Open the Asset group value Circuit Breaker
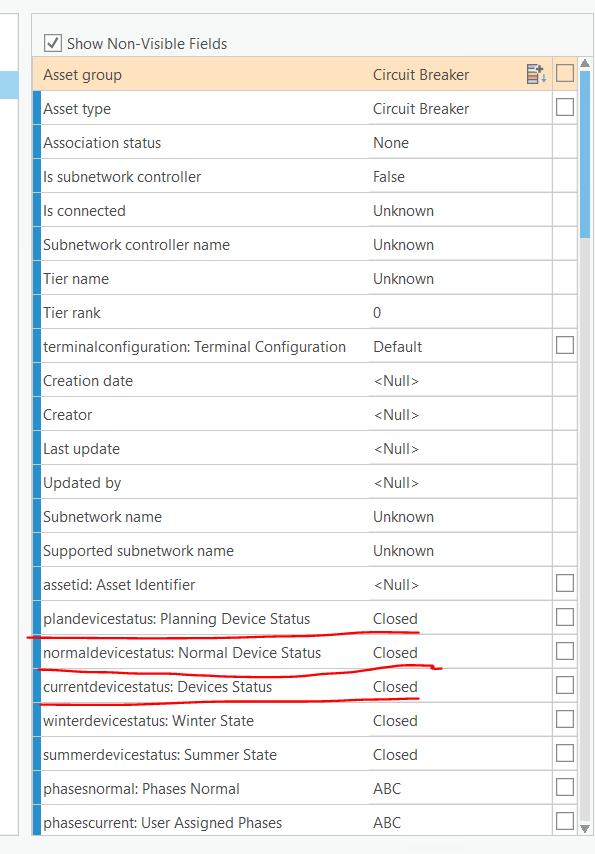 click(x=421, y=75)
